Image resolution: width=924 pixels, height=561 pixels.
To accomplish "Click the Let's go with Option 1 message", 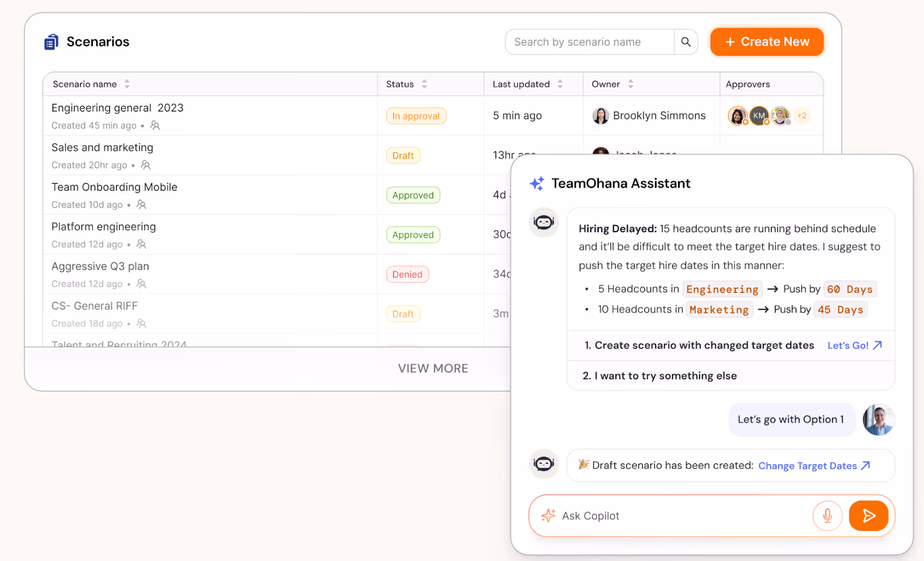I will pyautogui.click(x=791, y=419).
